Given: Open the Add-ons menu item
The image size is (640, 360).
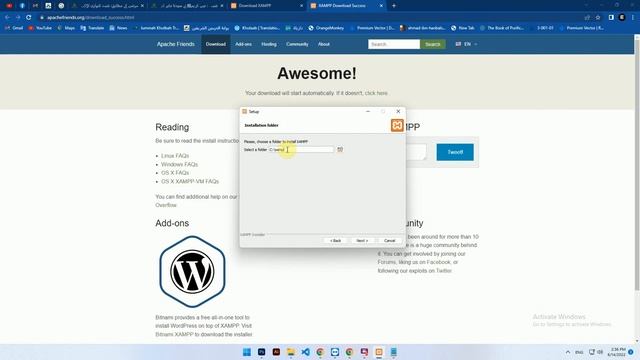Looking at the screenshot, I should pos(243,44).
